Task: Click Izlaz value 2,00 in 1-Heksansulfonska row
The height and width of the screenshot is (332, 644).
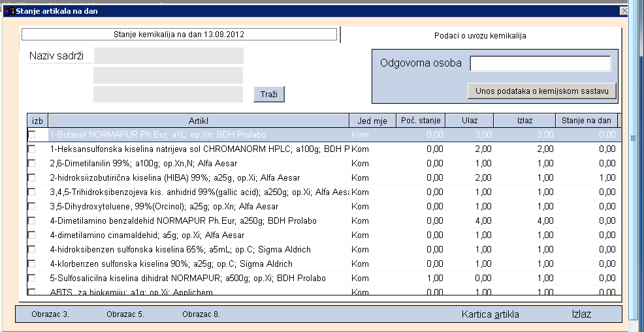Action: 545,149
